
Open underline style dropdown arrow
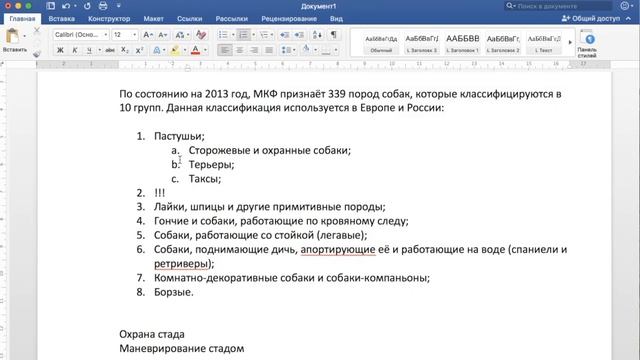point(99,50)
